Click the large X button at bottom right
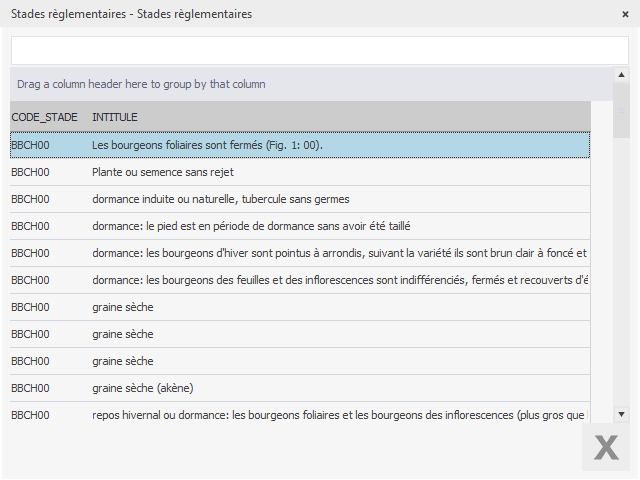This screenshot has height=480, width=640. (606, 447)
